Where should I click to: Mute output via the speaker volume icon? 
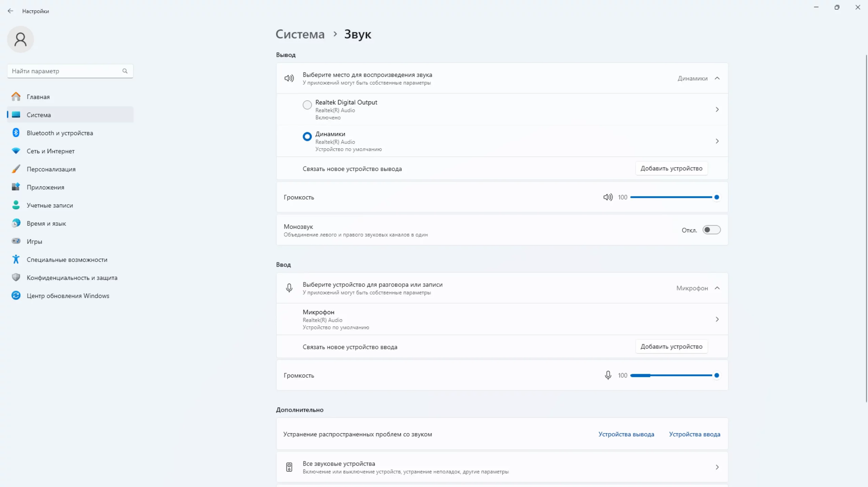608,197
